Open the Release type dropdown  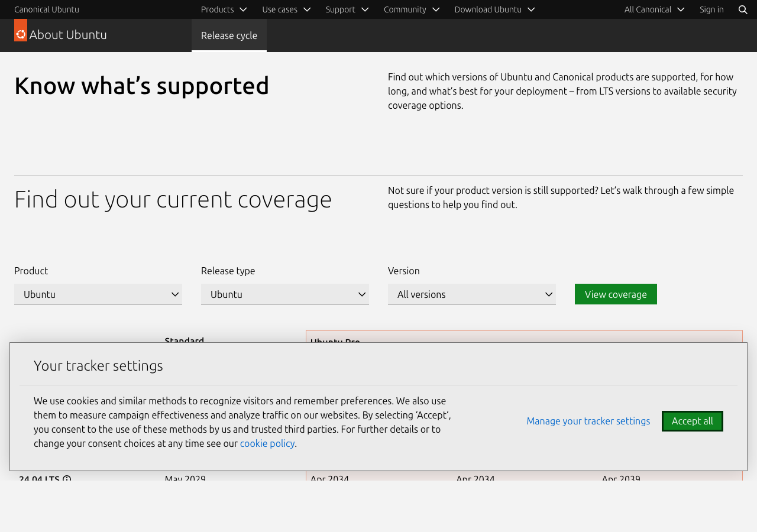[285, 293]
